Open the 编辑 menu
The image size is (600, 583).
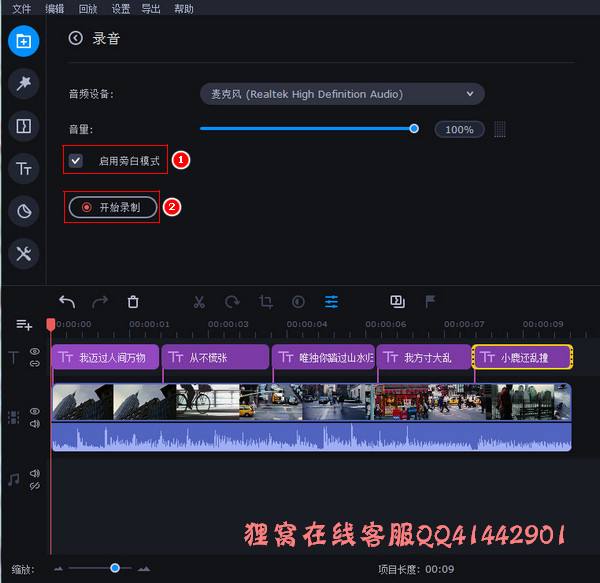54,8
